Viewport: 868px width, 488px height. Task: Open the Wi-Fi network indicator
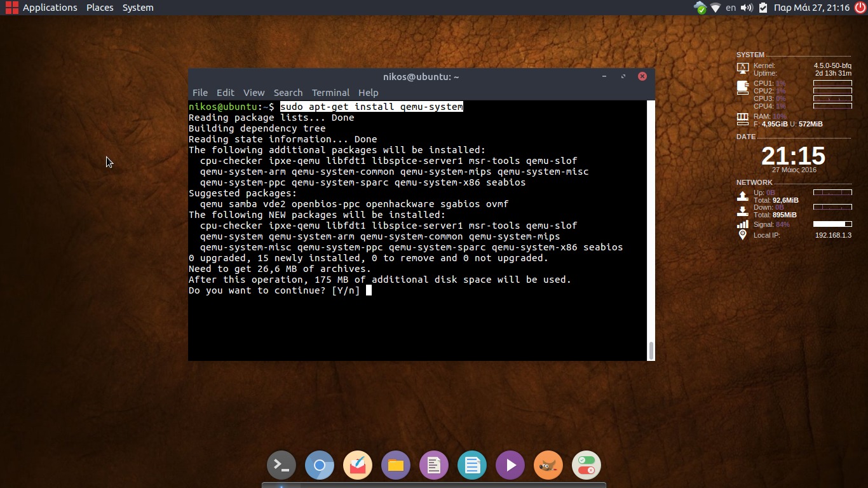tap(715, 8)
